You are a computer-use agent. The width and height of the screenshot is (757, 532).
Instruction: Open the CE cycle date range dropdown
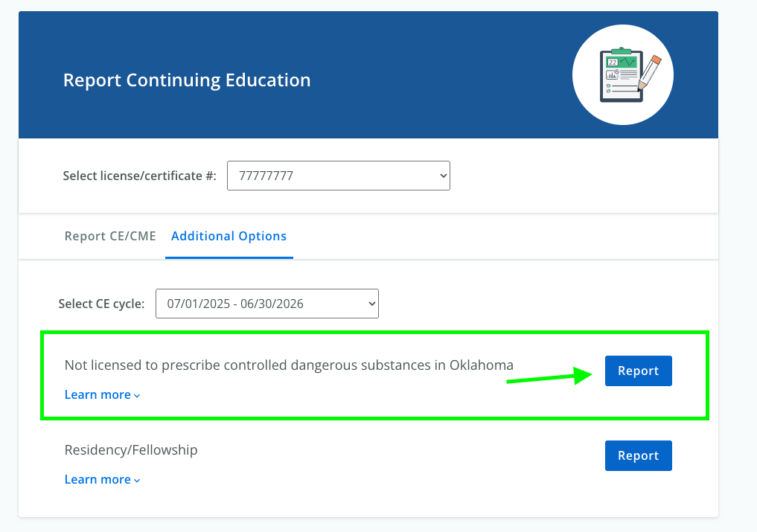(266, 304)
